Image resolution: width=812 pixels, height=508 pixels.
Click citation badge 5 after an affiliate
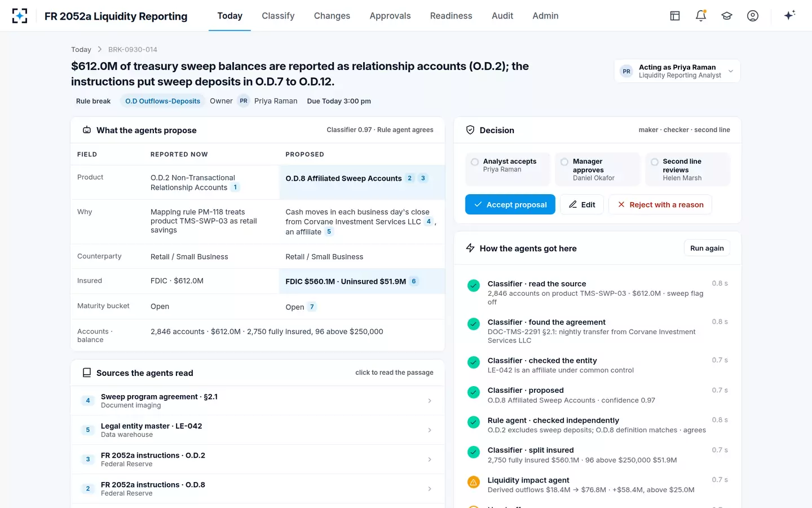(329, 231)
